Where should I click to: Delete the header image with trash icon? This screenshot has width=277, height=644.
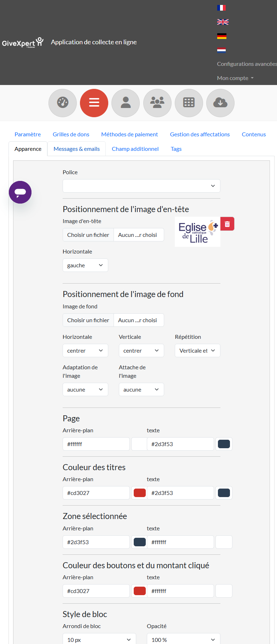(x=227, y=224)
